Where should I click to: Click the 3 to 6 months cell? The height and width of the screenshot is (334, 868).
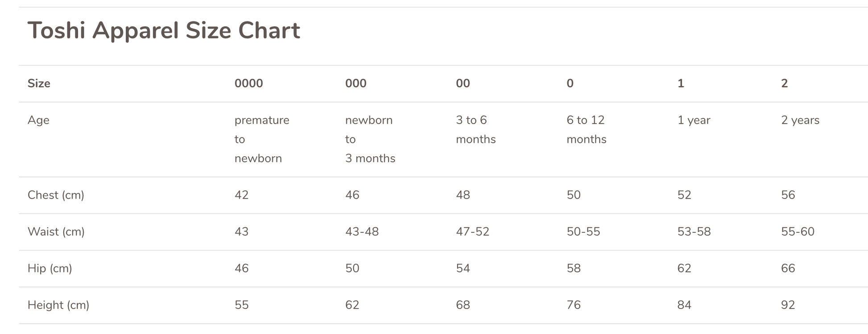pyautogui.click(x=475, y=129)
